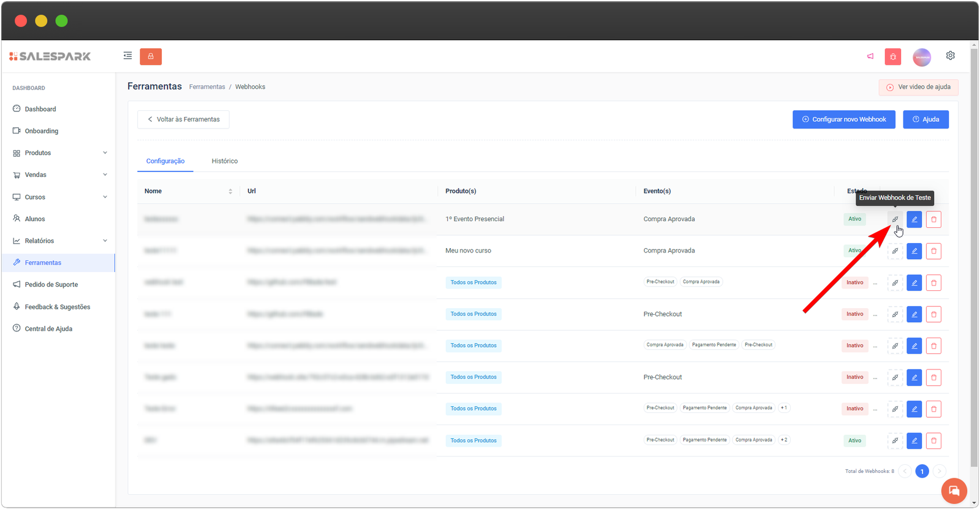Expand the Produtos sidebar menu
This screenshot has height=509, width=980.
click(x=59, y=153)
